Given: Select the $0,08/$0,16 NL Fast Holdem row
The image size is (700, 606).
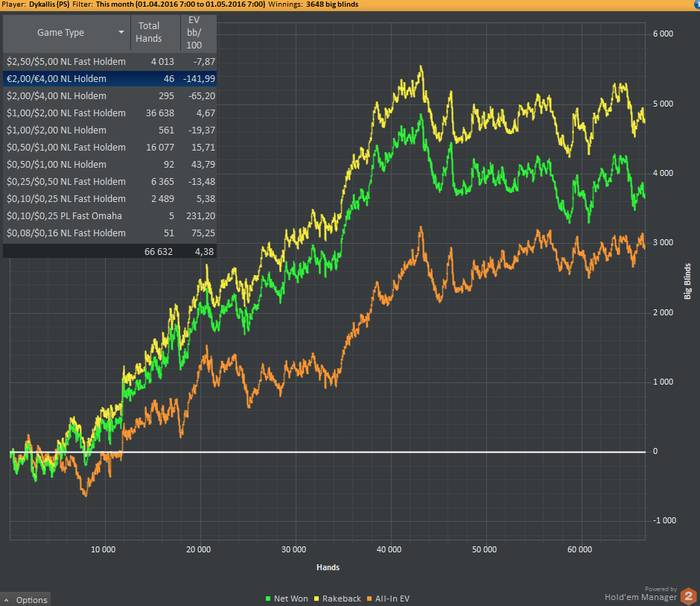Looking at the screenshot, I should point(110,233).
